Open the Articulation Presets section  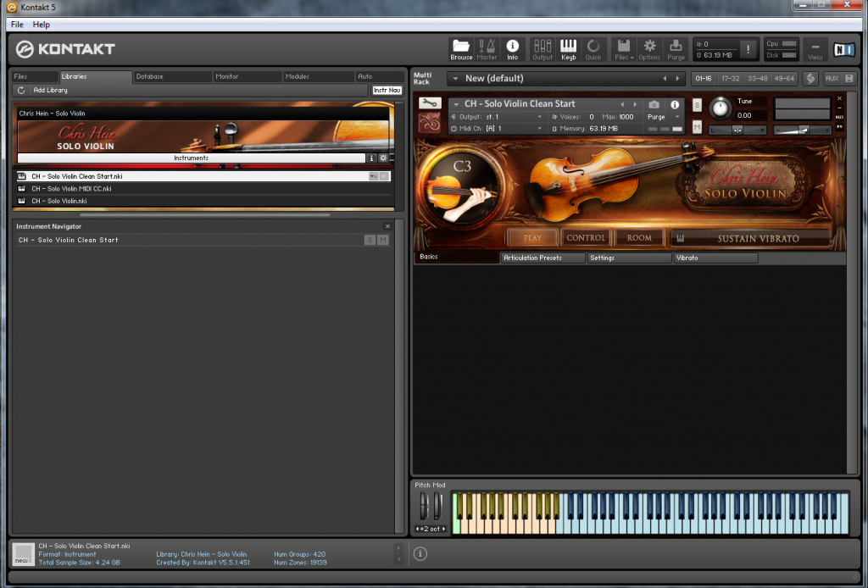click(543, 258)
